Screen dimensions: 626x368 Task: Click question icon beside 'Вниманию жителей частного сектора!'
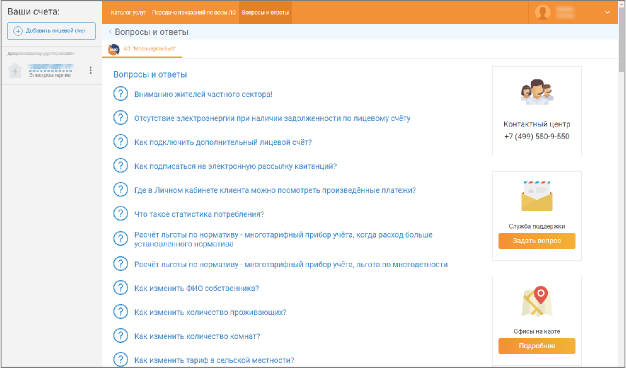tap(121, 94)
